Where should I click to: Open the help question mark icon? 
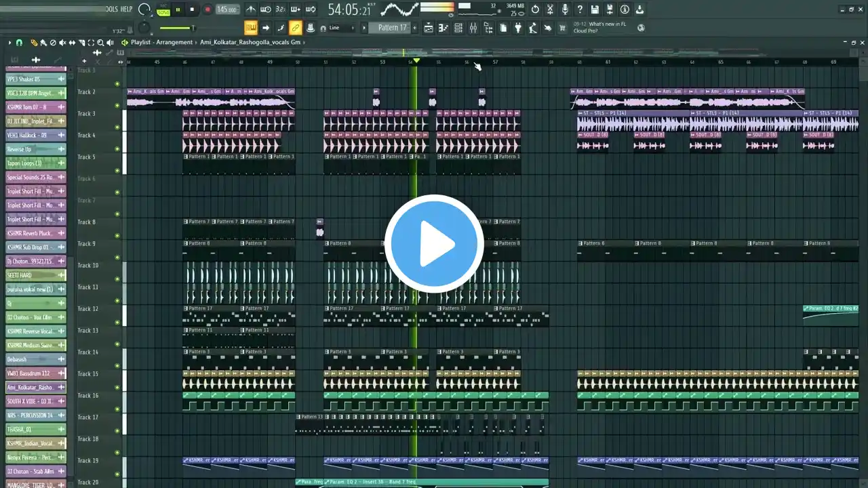point(580,9)
